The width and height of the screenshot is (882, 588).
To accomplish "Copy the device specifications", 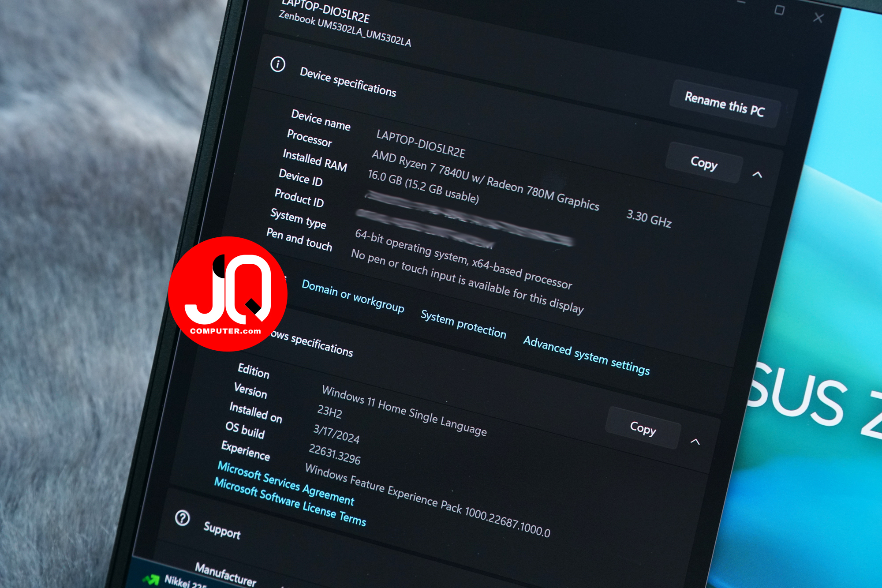I will pos(704,163).
